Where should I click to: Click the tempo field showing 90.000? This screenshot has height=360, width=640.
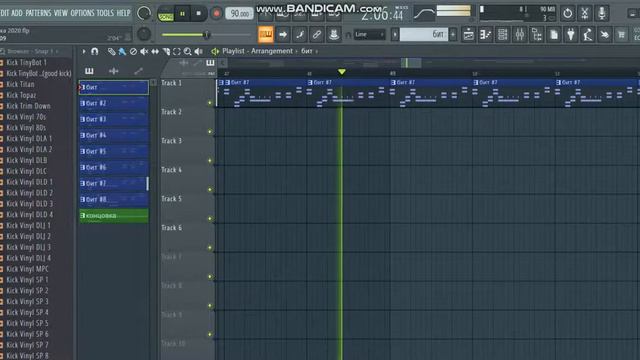239,13
